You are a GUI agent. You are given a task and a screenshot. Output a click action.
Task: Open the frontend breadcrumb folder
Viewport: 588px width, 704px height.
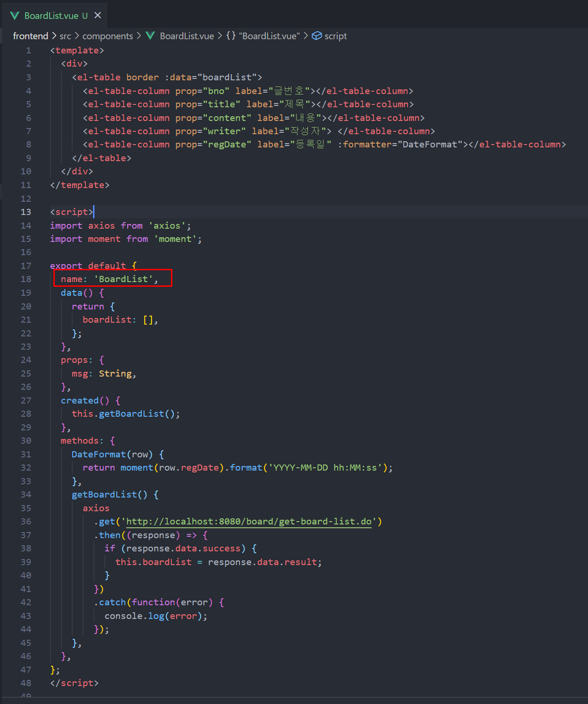[x=31, y=36]
